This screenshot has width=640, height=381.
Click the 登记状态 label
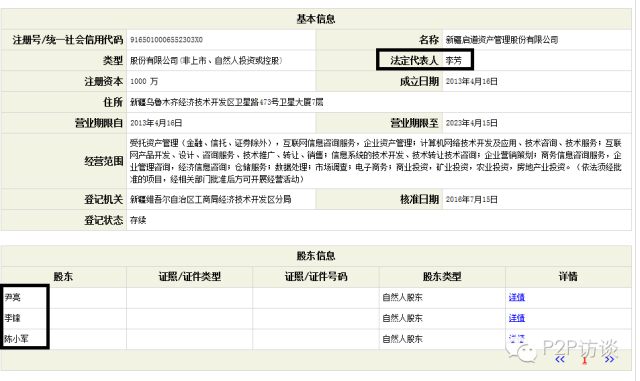point(104,221)
